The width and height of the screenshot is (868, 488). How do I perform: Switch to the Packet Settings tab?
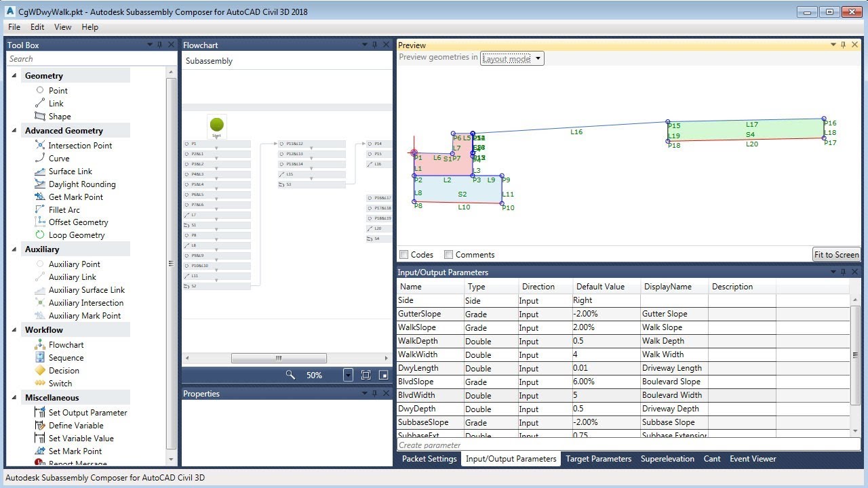click(x=429, y=459)
